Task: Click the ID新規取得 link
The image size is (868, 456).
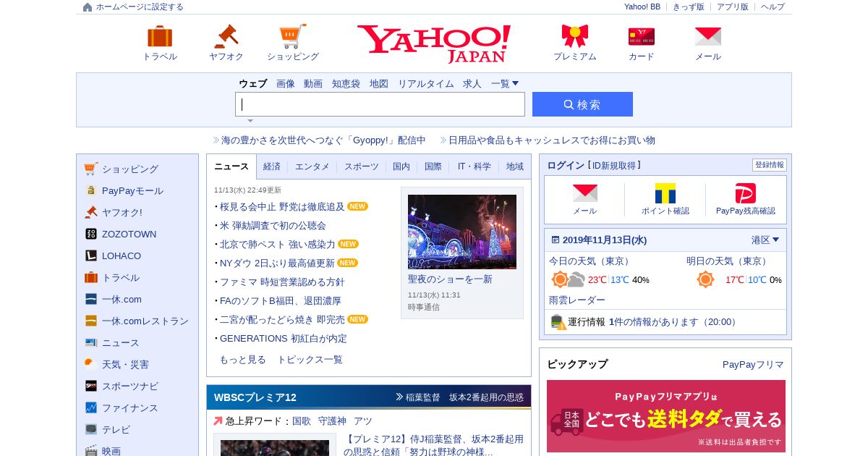Action: (614, 166)
